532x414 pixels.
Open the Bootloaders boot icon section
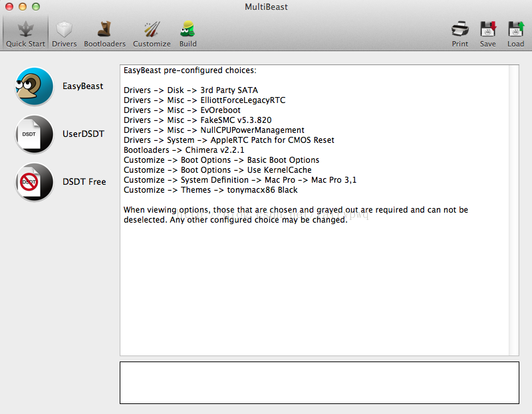(x=104, y=34)
